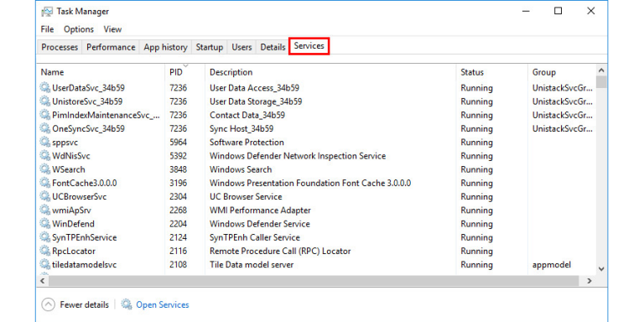The image size is (644, 322).
Task: Switch to the Performance tab
Action: coord(111,47)
